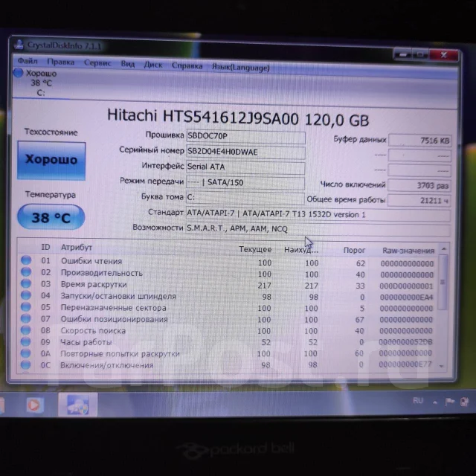Select the Скорость поиска attribute text
Screen dimensions: 476x476
click(93, 330)
